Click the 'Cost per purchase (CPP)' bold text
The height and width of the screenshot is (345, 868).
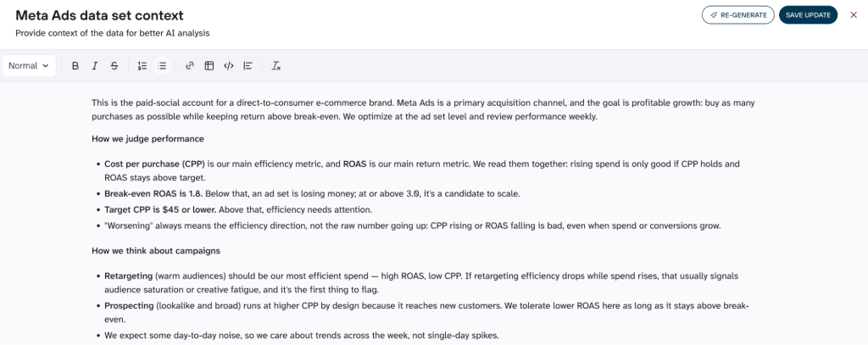(x=155, y=164)
